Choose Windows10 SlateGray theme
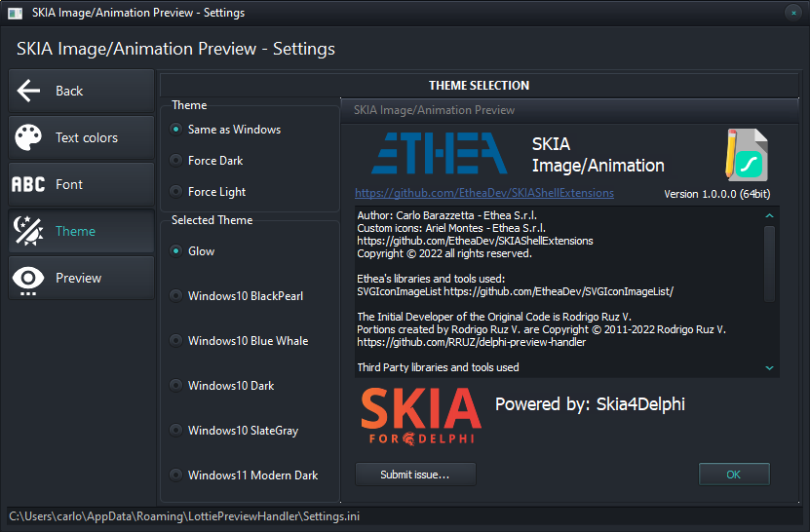The height and width of the screenshot is (532, 810). click(235, 431)
